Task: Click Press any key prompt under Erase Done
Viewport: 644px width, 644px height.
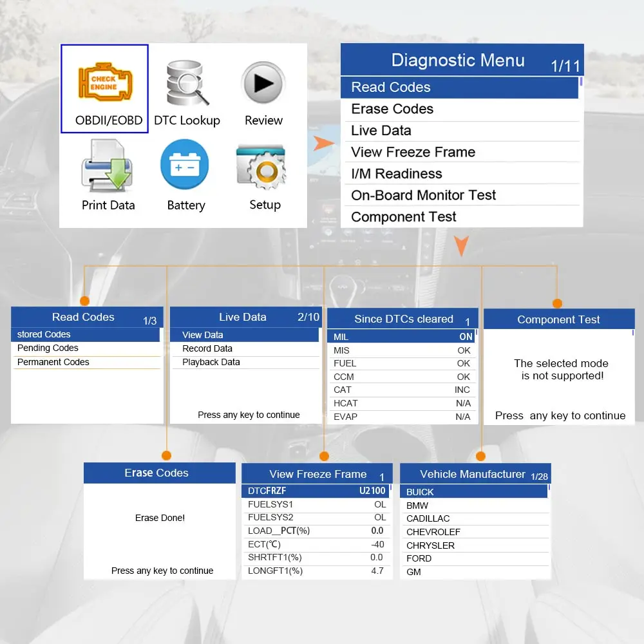Action: [x=162, y=571]
